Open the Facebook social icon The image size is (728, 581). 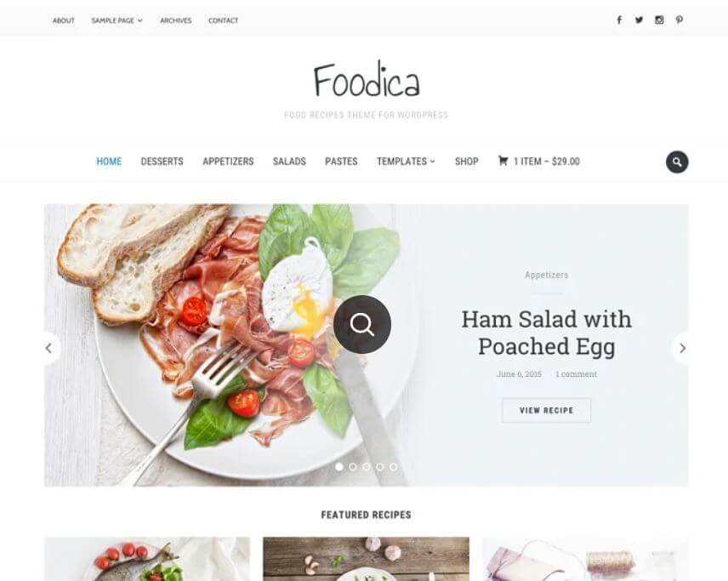(619, 20)
